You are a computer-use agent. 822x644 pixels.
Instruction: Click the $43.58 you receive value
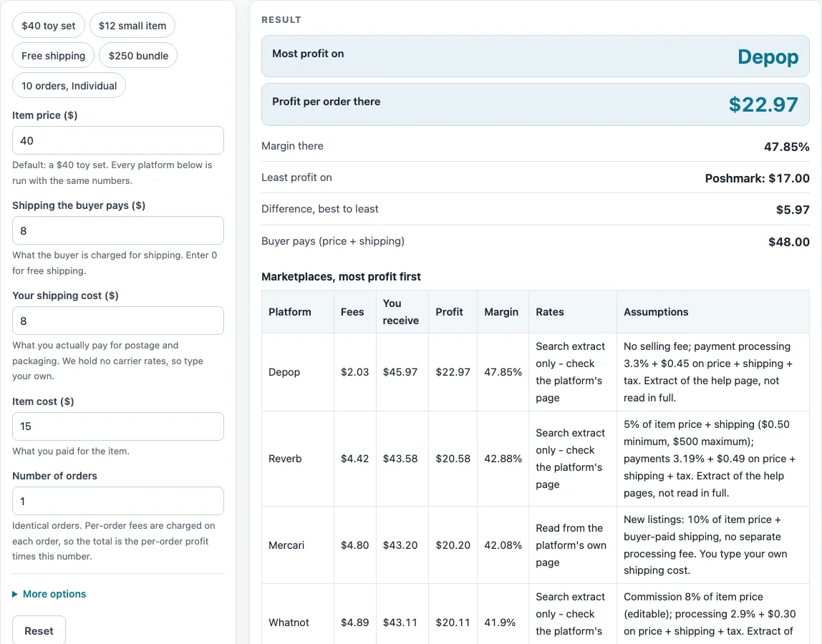(x=400, y=459)
